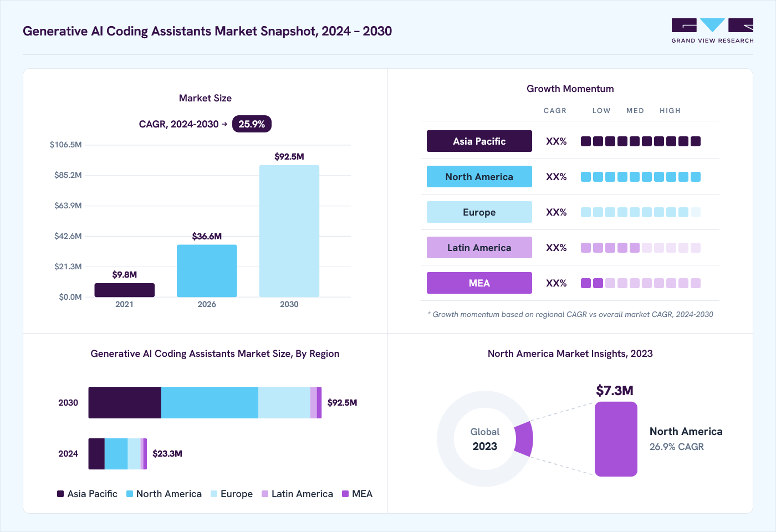Click the 'Market Size' heading
The height and width of the screenshot is (532, 776).
click(205, 98)
